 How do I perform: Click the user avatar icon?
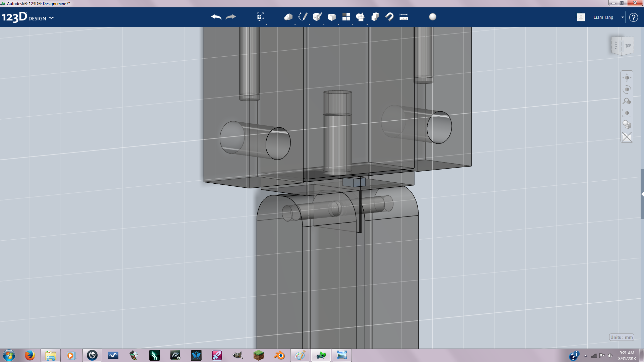click(581, 17)
